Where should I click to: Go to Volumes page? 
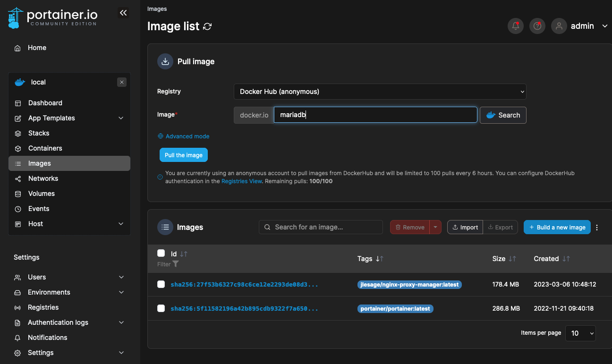coord(69,194)
